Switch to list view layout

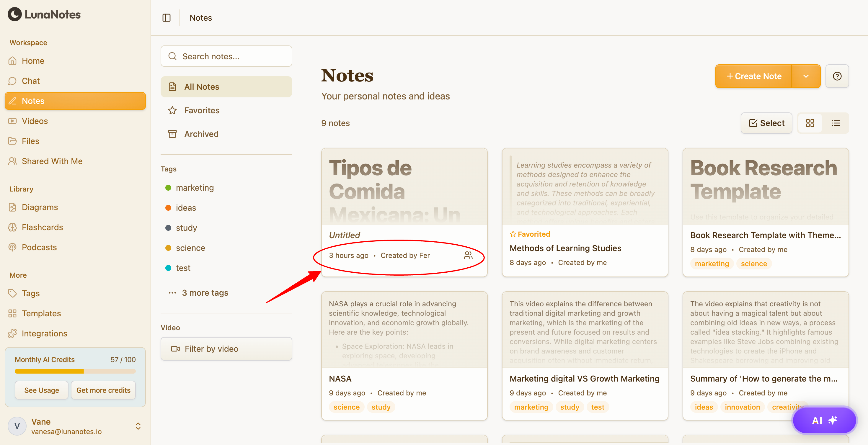[x=836, y=123]
